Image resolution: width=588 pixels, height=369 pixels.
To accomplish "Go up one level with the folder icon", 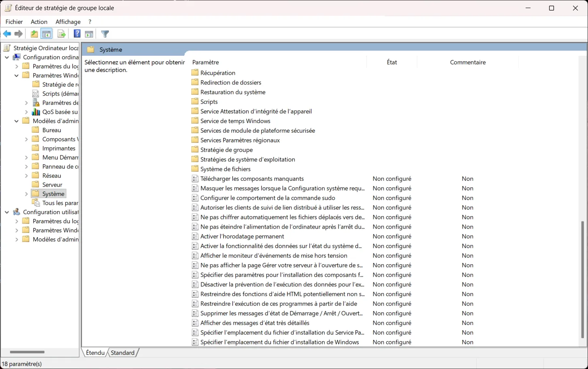I will [x=34, y=34].
